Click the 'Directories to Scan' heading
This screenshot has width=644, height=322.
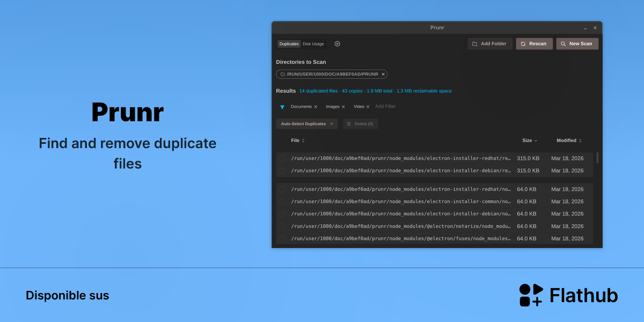point(301,62)
